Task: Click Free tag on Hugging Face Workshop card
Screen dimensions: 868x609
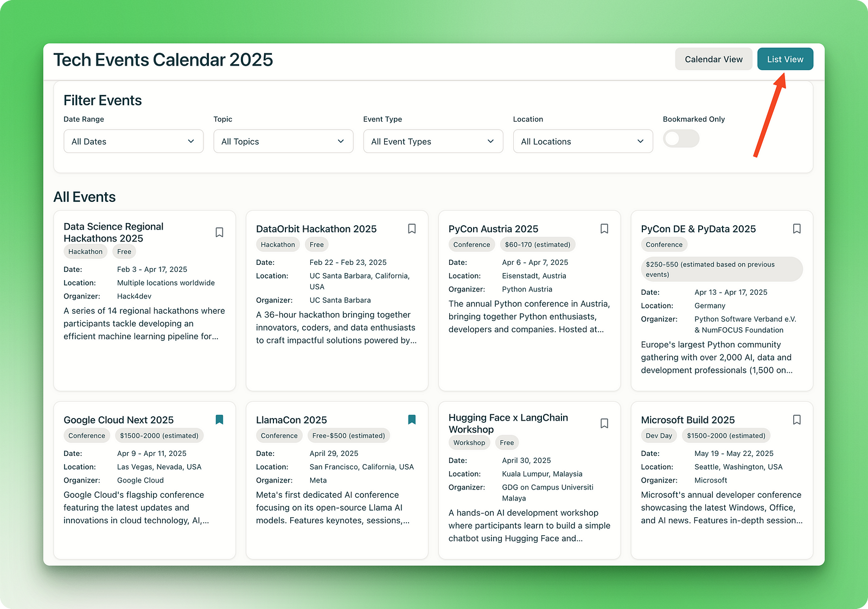Action: [507, 443]
